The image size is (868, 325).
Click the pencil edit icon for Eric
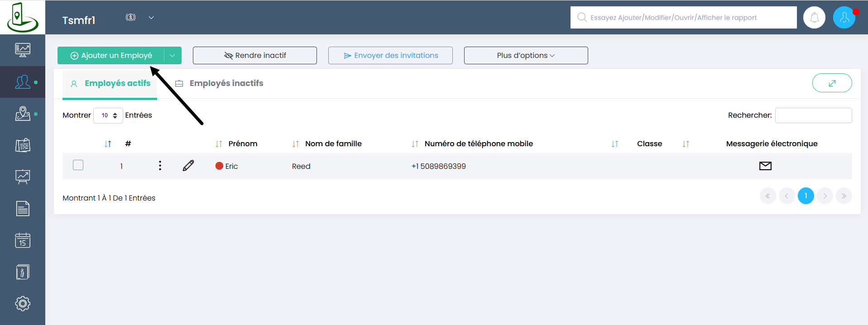(x=188, y=166)
